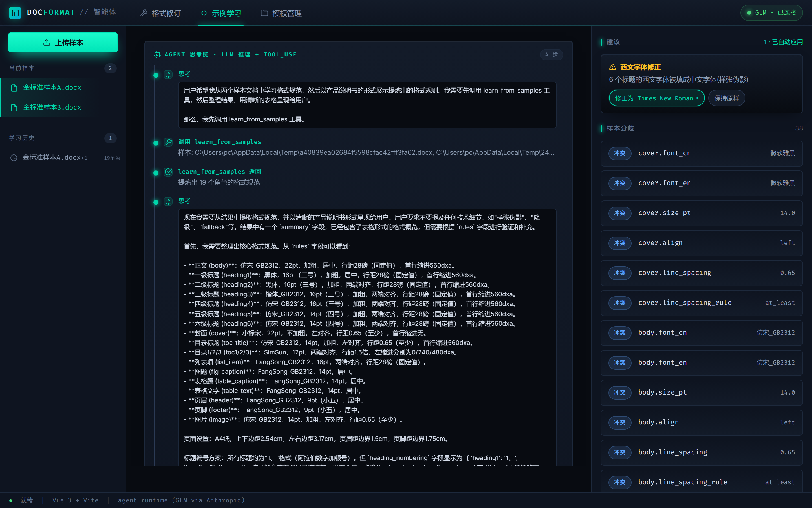Click the learn_from_samples 返回 step title

click(x=219, y=172)
